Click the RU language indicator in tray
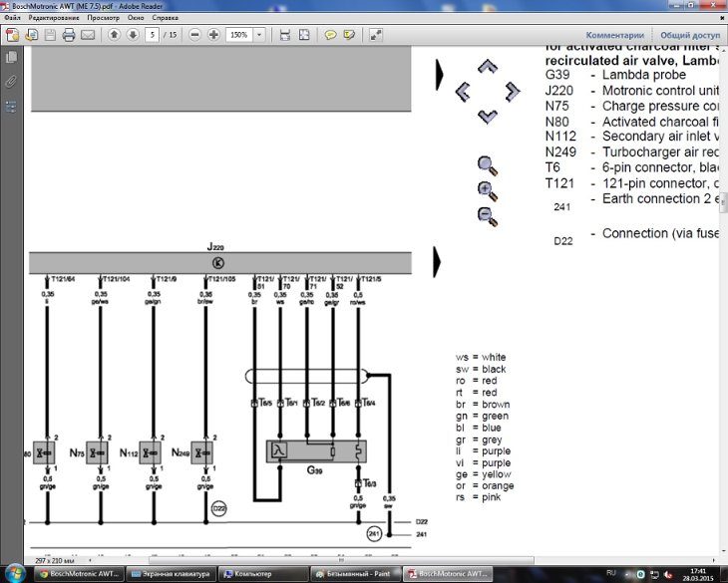The image size is (728, 583). (x=611, y=573)
